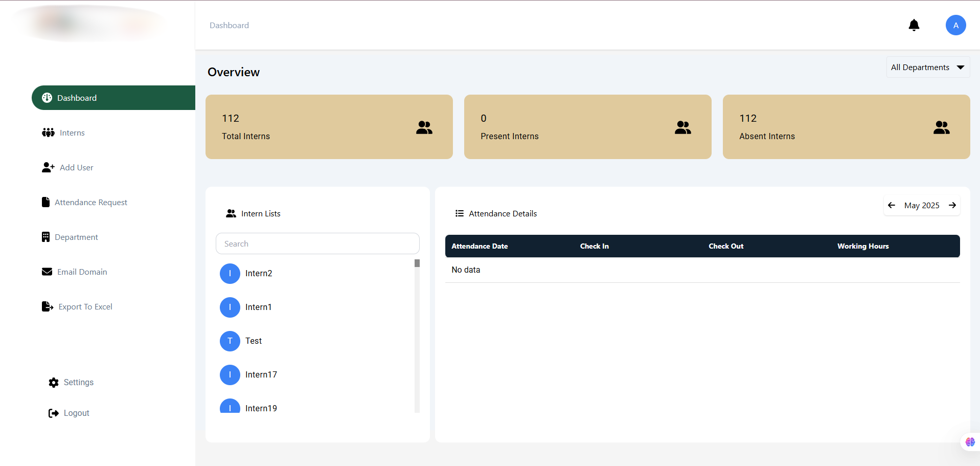The image size is (980, 466).
Task: Open the All Departments dropdown
Action: tap(928, 67)
